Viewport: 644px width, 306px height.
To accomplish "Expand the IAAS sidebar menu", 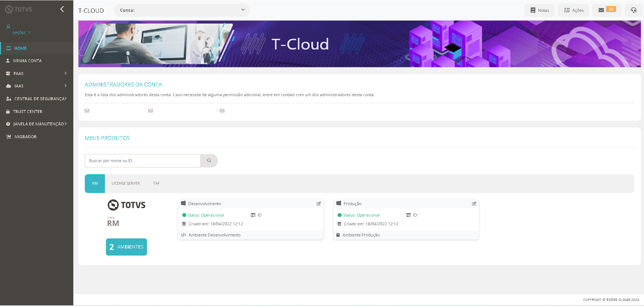I will pyautogui.click(x=37, y=86).
